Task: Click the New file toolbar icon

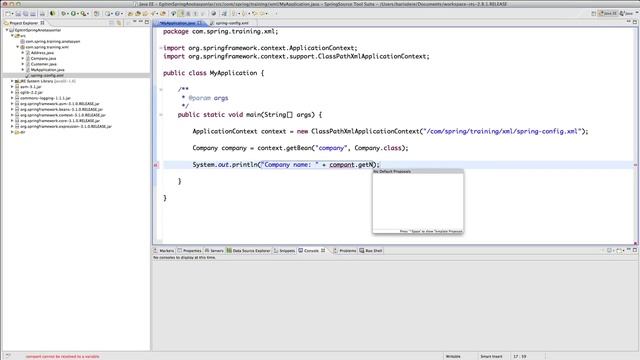Action: point(7,14)
